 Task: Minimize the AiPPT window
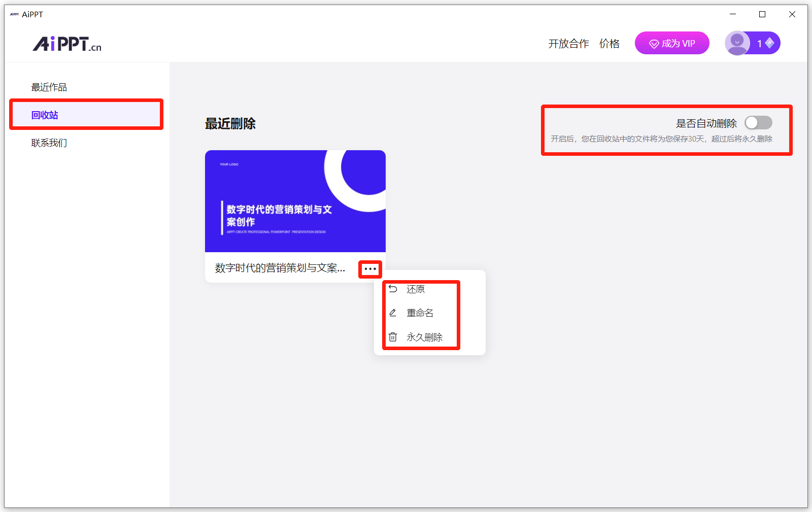pyautogui.click(x=733, y=14)
